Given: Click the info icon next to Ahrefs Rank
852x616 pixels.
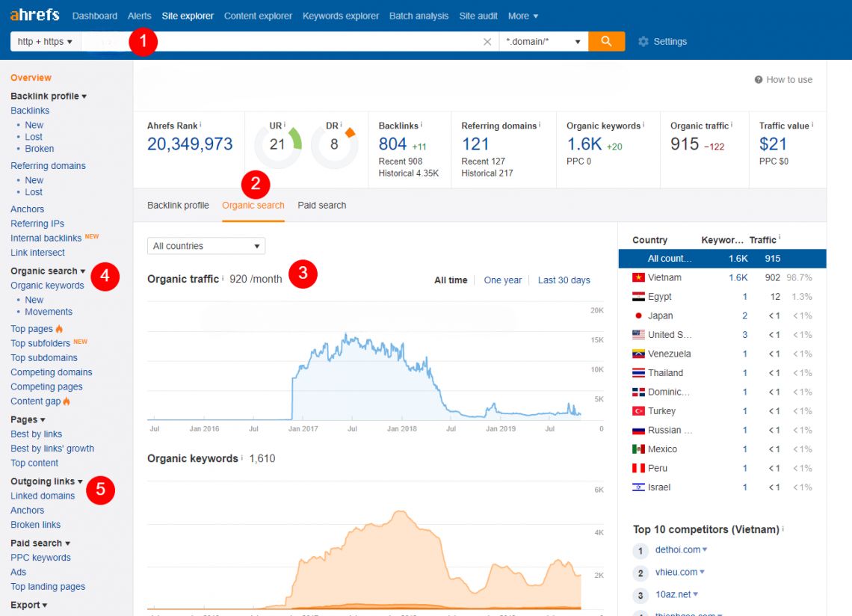Looking at the screenshot, I should pos(200,125).
